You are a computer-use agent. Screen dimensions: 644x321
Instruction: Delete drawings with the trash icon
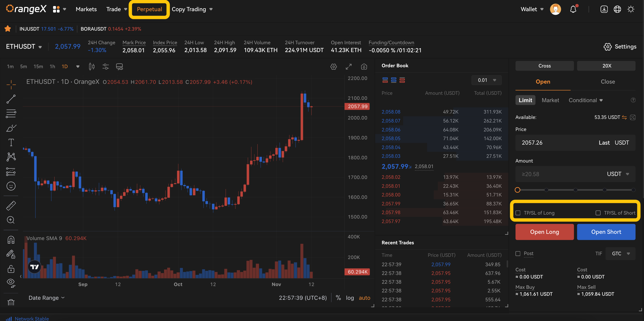(11, 302)
